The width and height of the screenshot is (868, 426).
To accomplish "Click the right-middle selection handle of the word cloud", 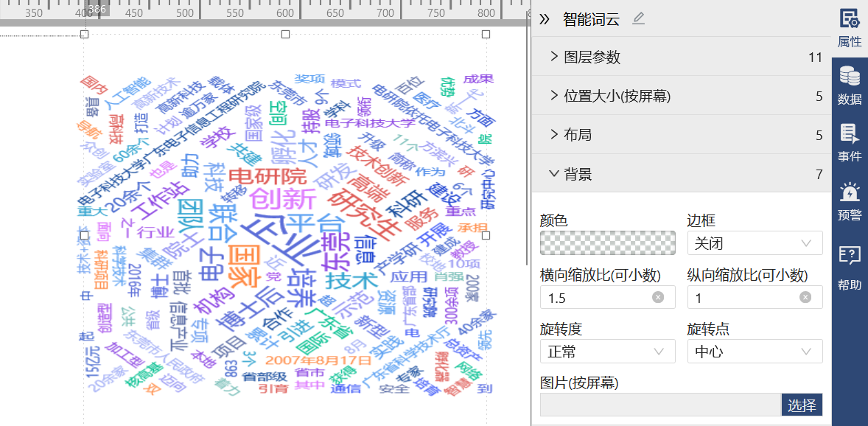I will tap(486, 235).
